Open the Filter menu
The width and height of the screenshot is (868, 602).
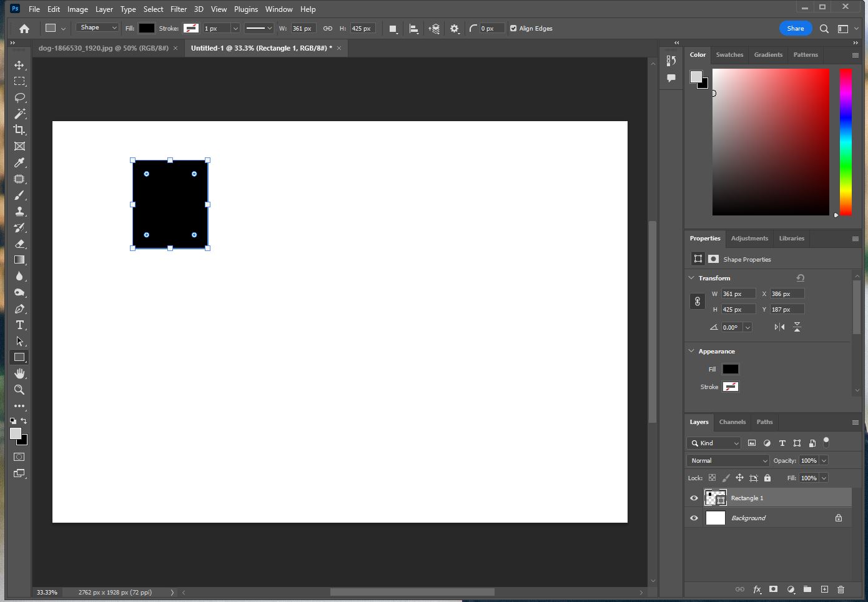pyautogui.click(x=179, y=9)
